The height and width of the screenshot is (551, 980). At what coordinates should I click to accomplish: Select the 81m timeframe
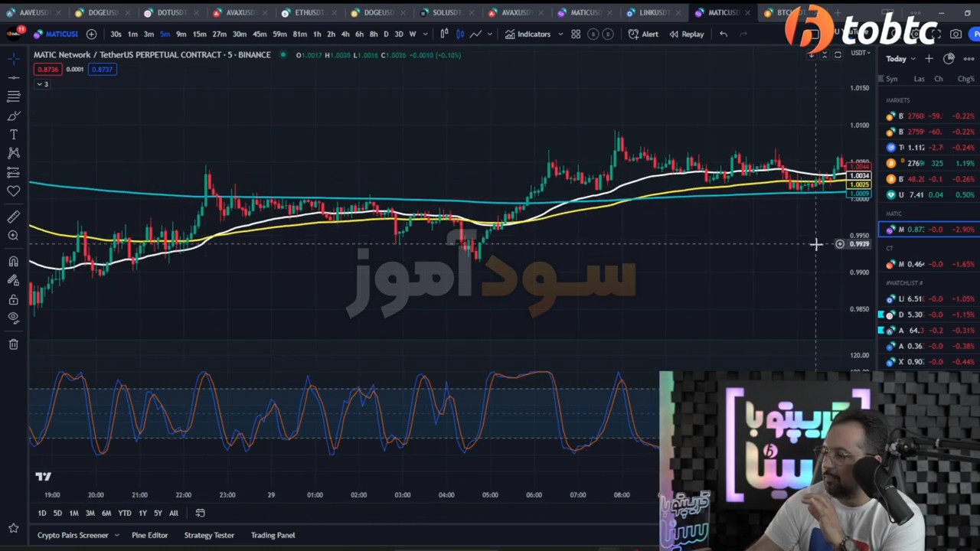299,34
